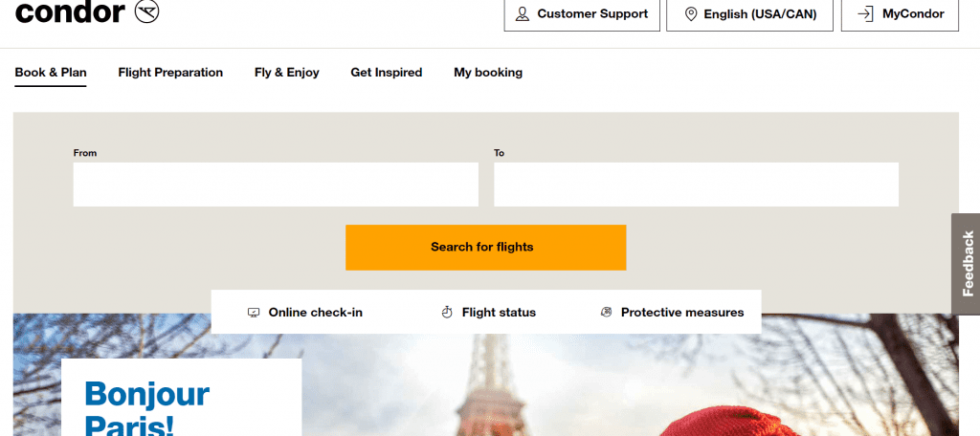Click the Protective measures icon
Screen dimensions: 980x436
coord(606,313)
